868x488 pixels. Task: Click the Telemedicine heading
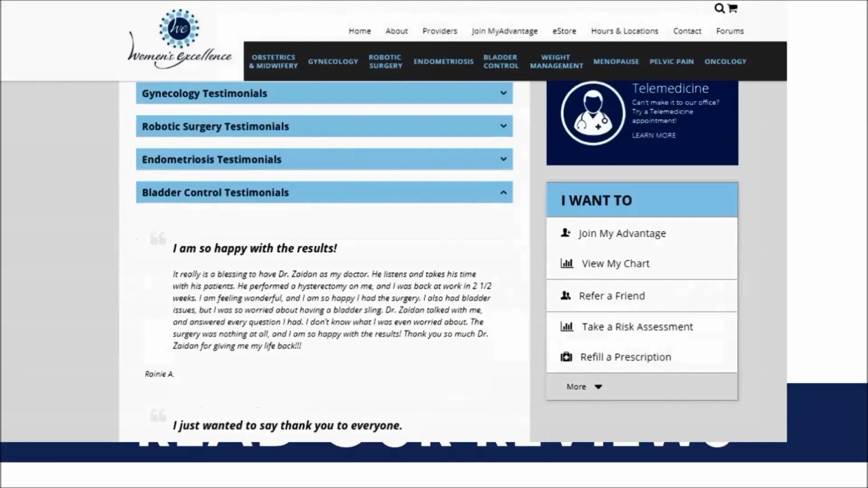pyautogui.click(x=670, y=88)
